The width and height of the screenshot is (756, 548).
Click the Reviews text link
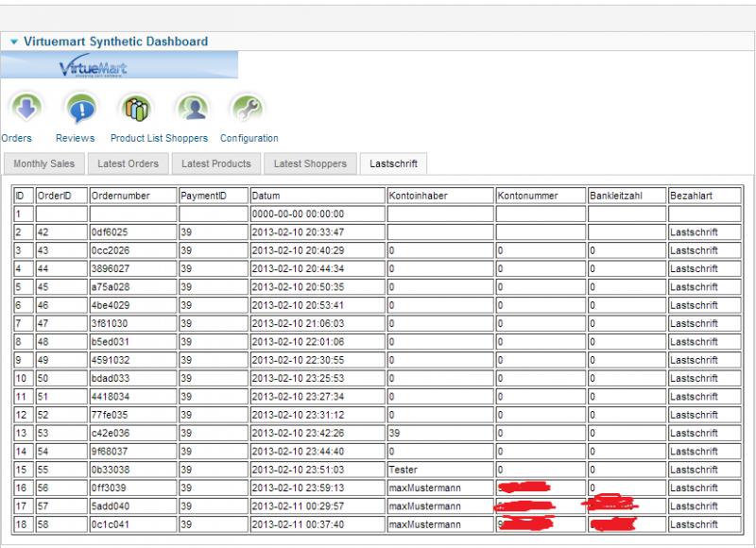pyautogui.click(x=75, y=138)
